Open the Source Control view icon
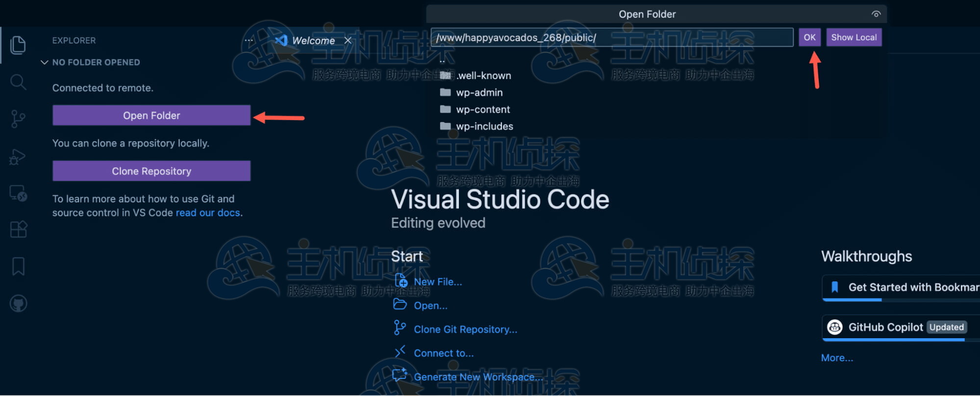This screenshot has width=980, height=396. [x=18, y=119]
